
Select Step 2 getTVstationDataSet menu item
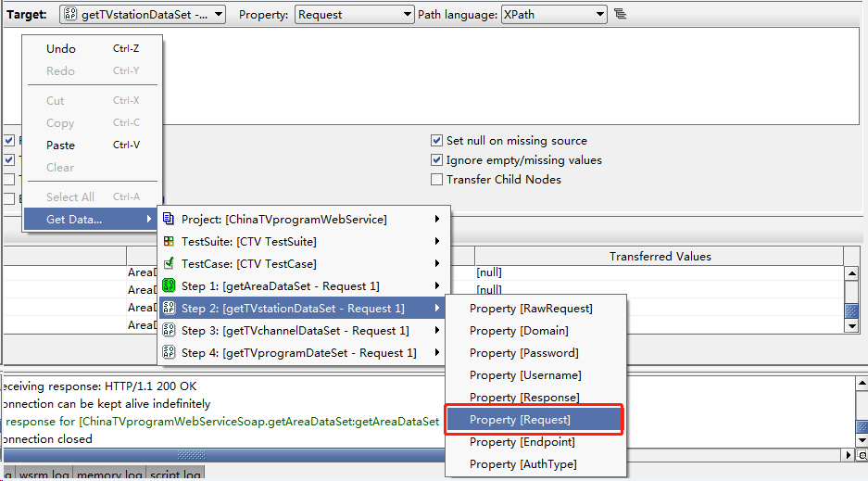304,309
